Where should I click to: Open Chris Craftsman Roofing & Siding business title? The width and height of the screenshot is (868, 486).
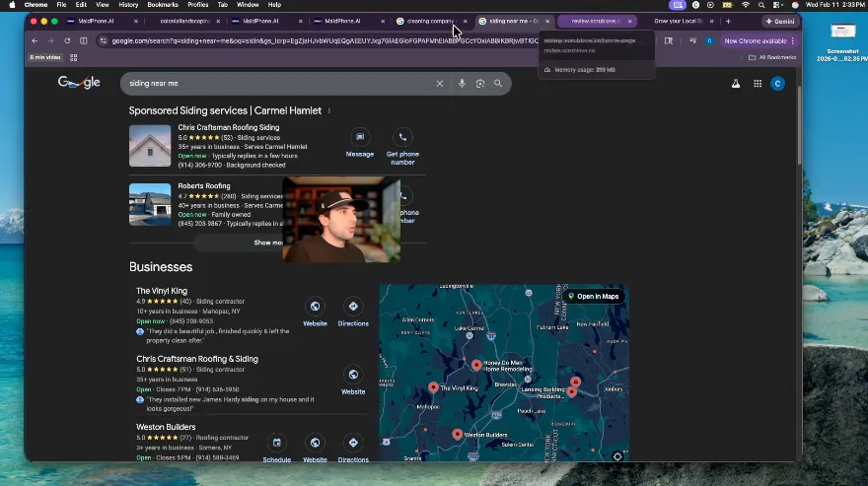[x=197, y=359]
